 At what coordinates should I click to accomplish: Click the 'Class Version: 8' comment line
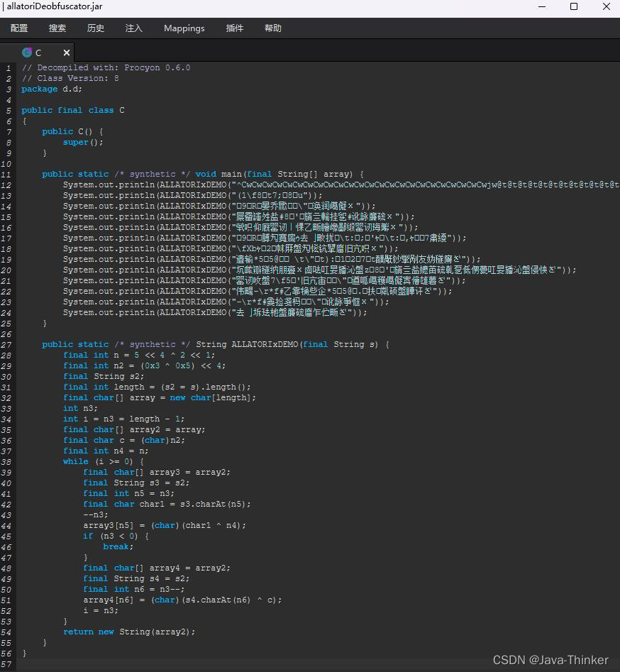[x=70, y=79]
